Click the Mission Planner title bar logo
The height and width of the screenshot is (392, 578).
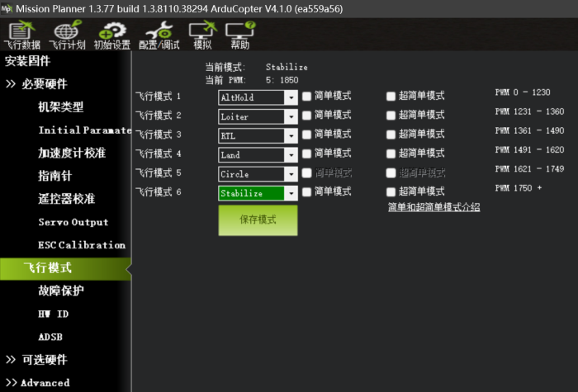tap(7, 8)
